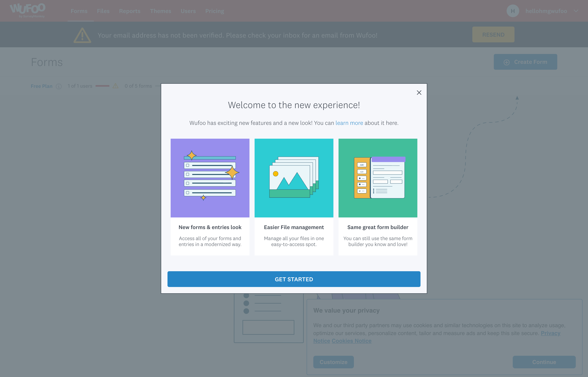
Task: Open the Reports section
Action: (x=129, y=11)
